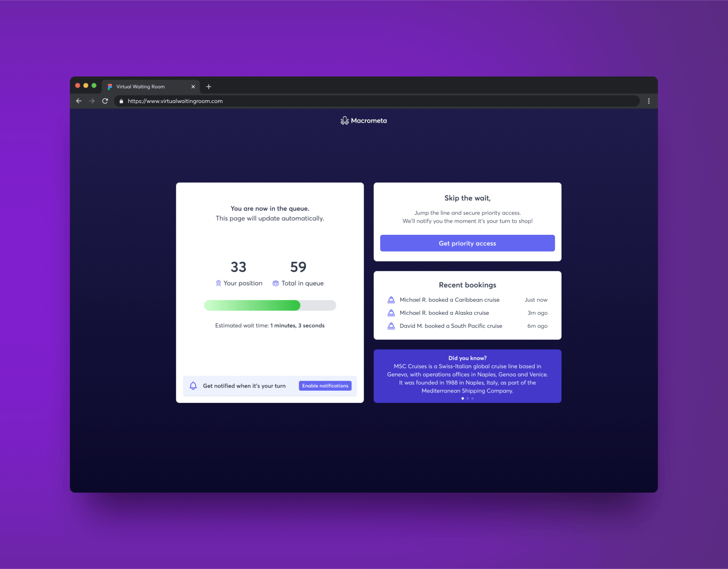728x569 pixels.
Task: Close the Virtual Waiting Room tab
Action: [193, 87]
